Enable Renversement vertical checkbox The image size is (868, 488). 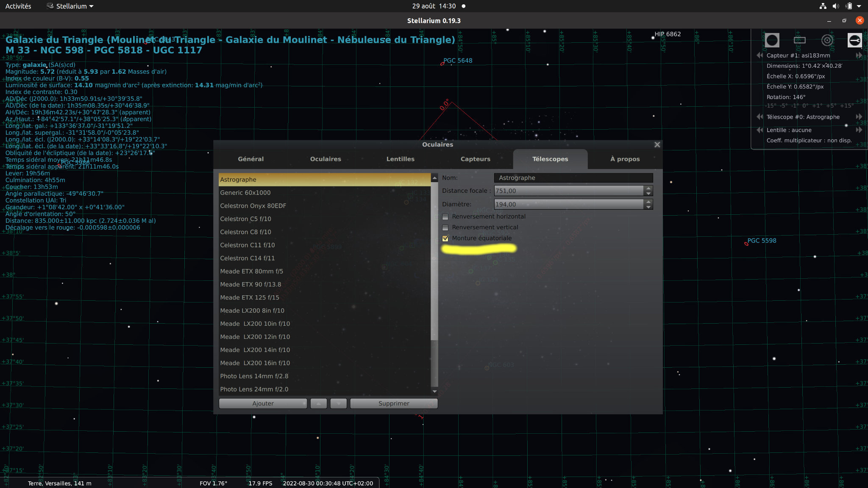[x=445, y=227]
